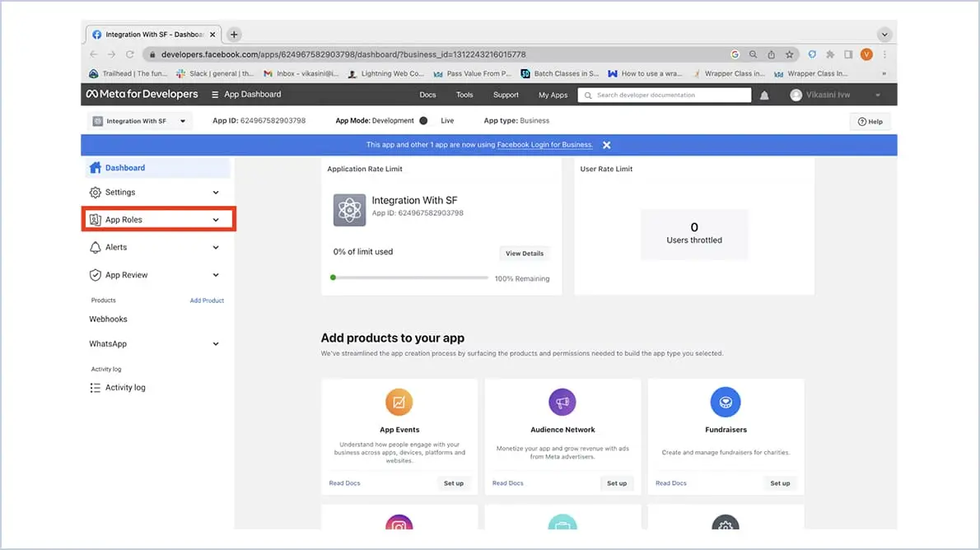The height and width of the screenshot is (550, 980).
Task: Go to My Apps
Action: point(553,95)
